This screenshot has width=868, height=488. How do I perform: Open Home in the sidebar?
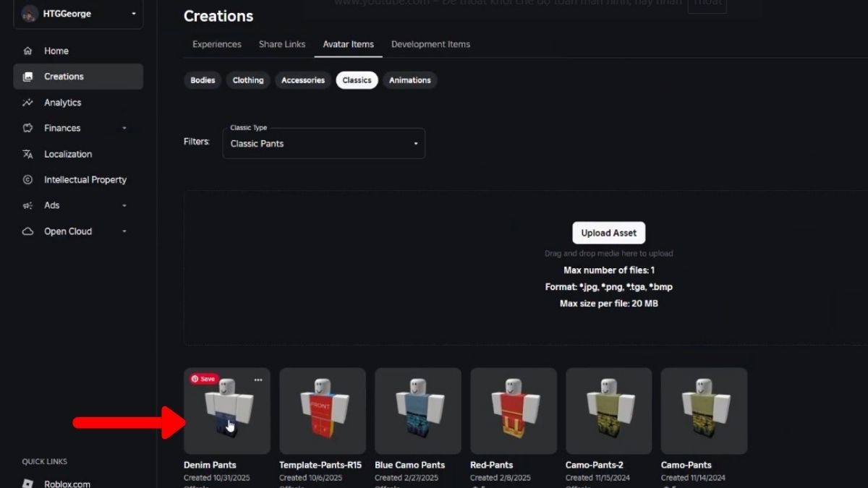[x=78, y=51]
